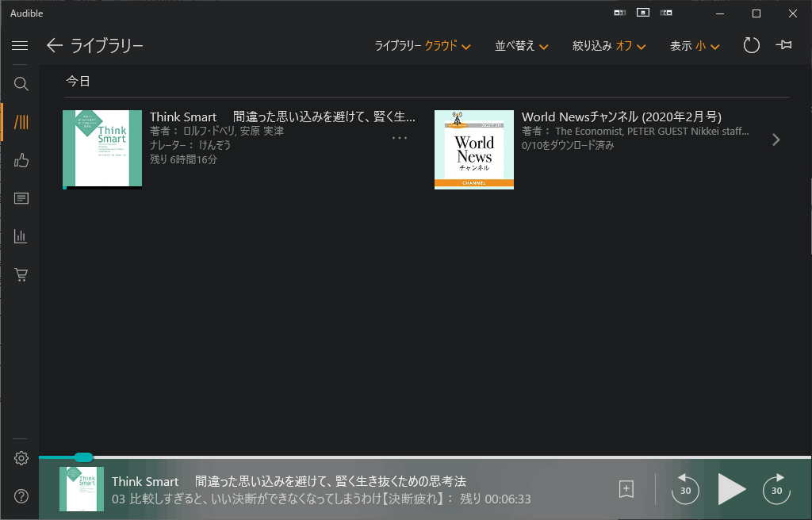Open recommendations thumbs-up icon
The width and height of the screenshot is (812, 520).
21,160
